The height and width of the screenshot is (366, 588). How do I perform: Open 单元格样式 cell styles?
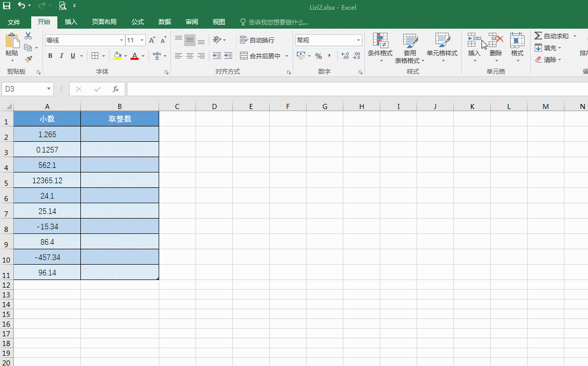click(x=442, y=47)
